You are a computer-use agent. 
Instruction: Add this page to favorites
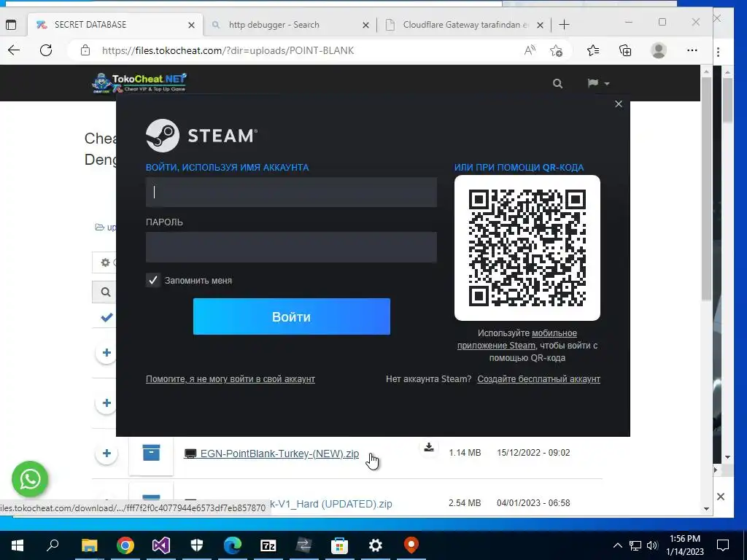point(556,50)
